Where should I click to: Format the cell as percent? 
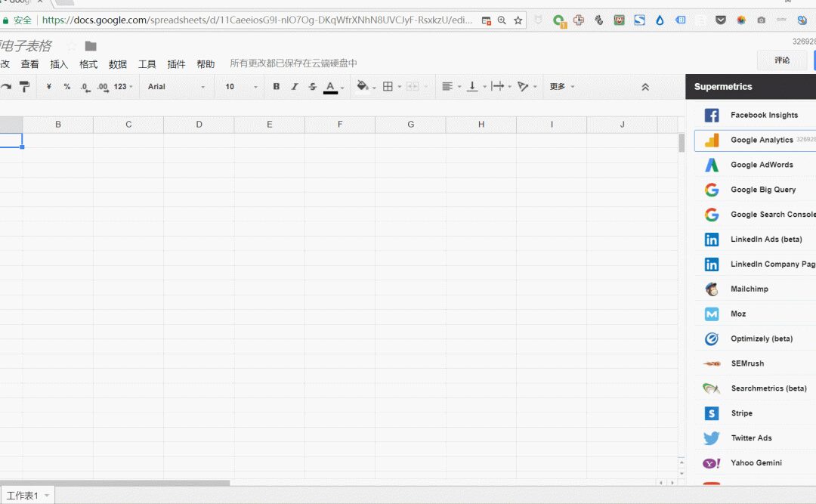pyautogui.click(x=67, y=86)
